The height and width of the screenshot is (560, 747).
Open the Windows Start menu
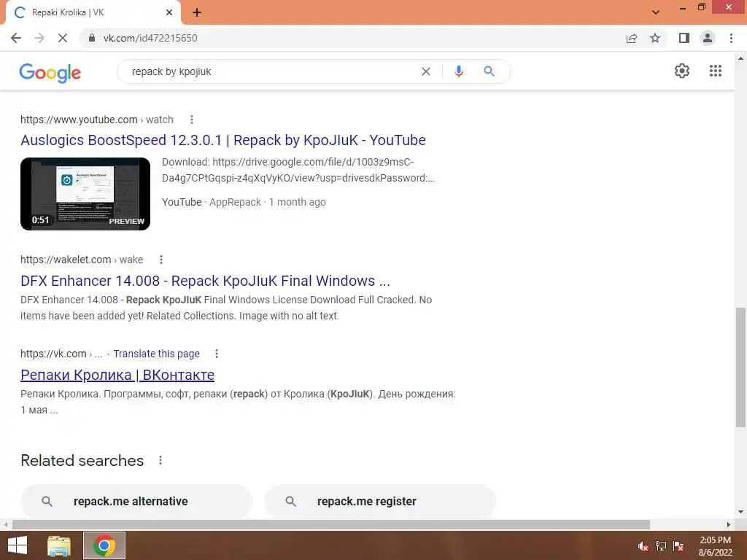(x=18, y=545)
